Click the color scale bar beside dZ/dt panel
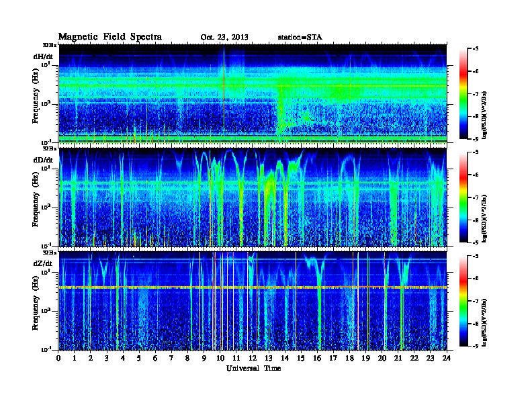This screenshot has height=411, width=532. coord(463,301)
